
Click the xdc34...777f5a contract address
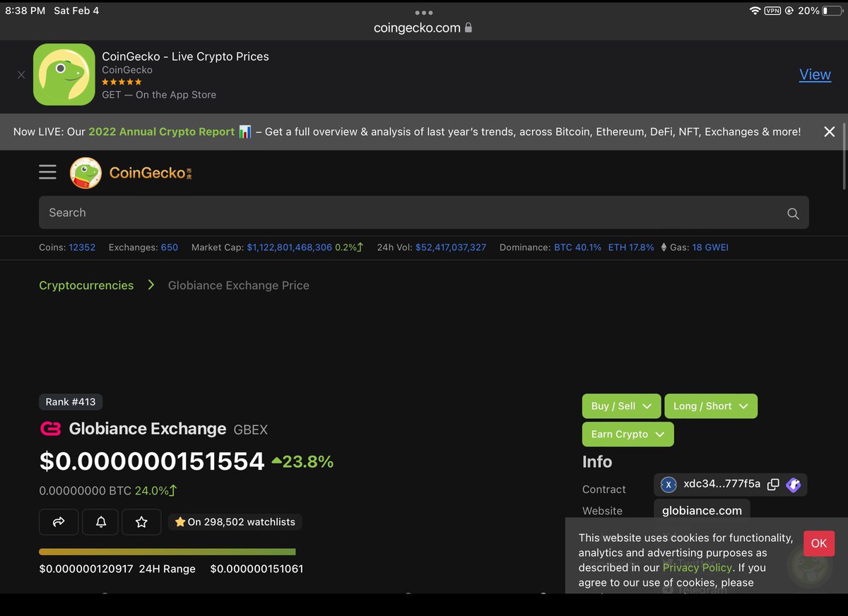pos(722,484)
